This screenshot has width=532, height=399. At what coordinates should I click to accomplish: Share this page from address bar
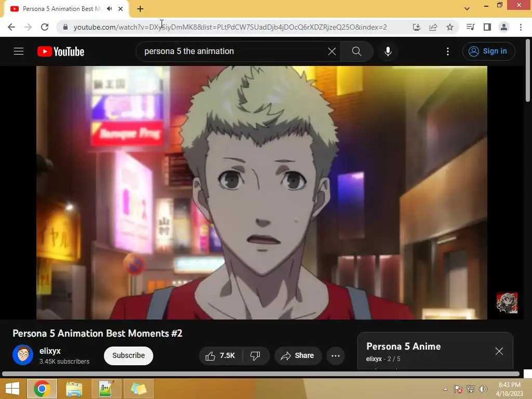pyautogui.click(x=433, y=27)
